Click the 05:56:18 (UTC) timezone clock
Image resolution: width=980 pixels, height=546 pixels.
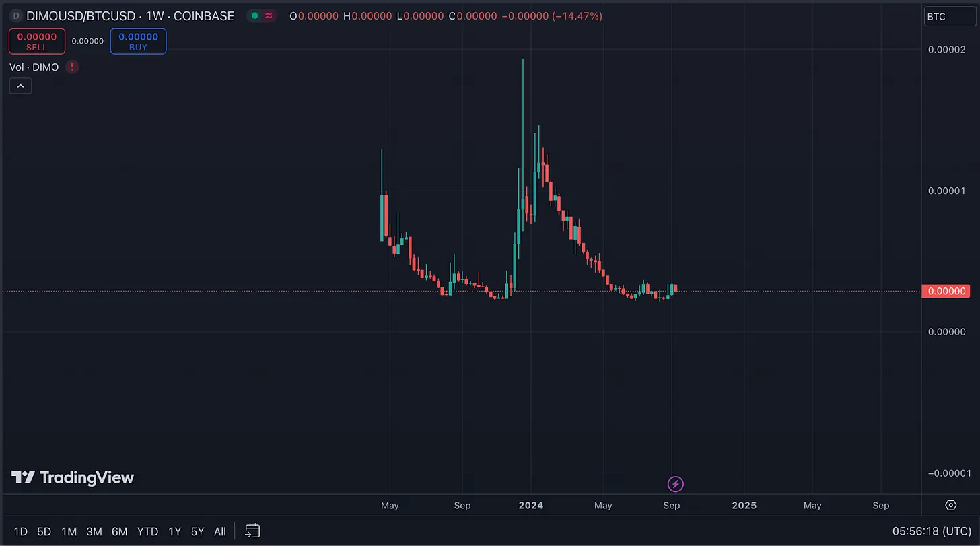click(x=931, y=531)
